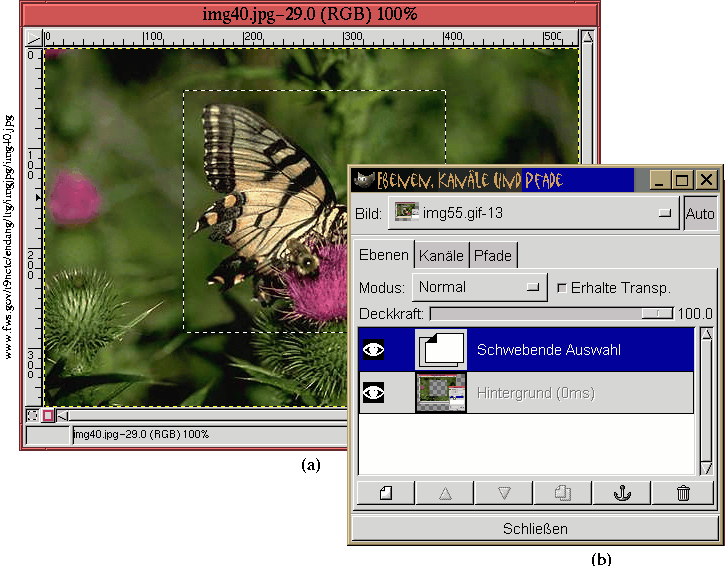Select the Hintergrund layer thumbnail
The width and height of the screenshot is (725, 566).
[441, 393]
